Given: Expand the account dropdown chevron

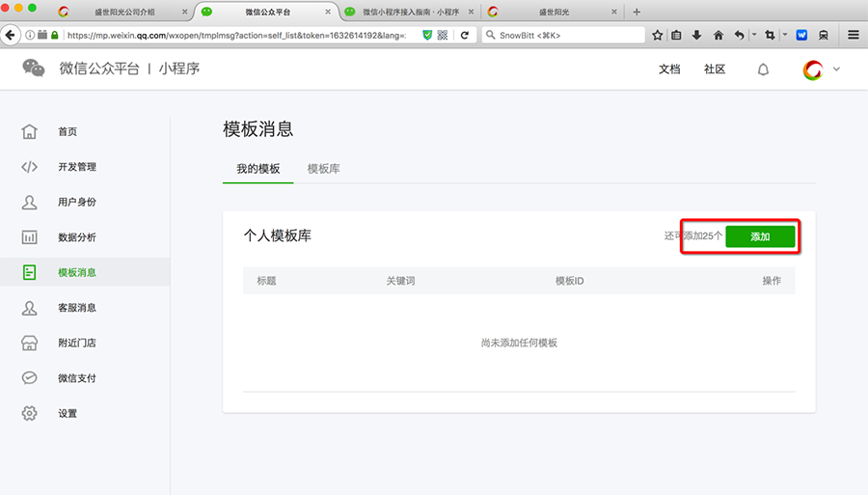Looking at the screenshot, I should point(836,69).
